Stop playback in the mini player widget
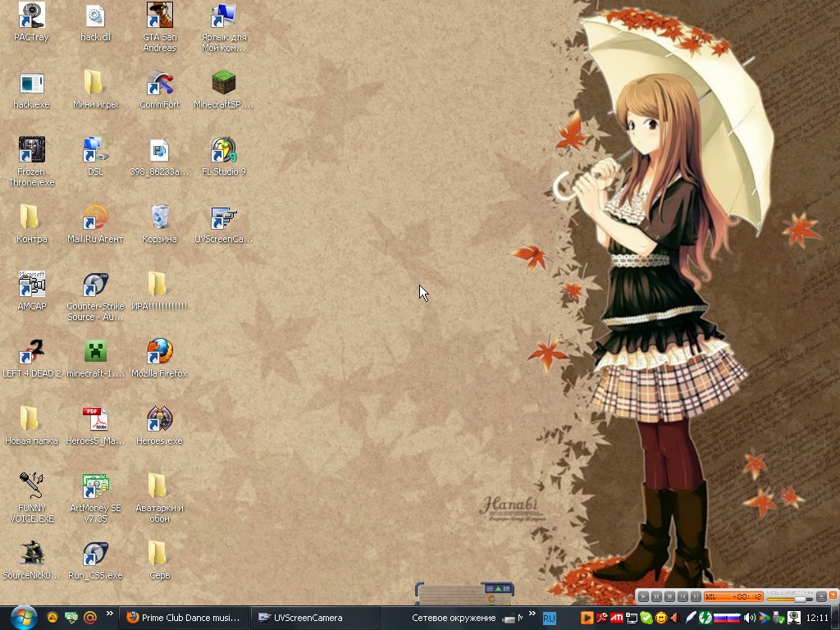The width and height of the screenshot is (840, 630). [x=669, y=597]
